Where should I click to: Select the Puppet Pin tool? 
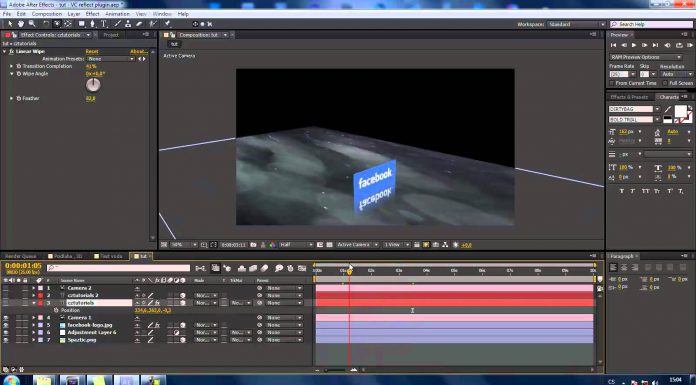(167, 24)
